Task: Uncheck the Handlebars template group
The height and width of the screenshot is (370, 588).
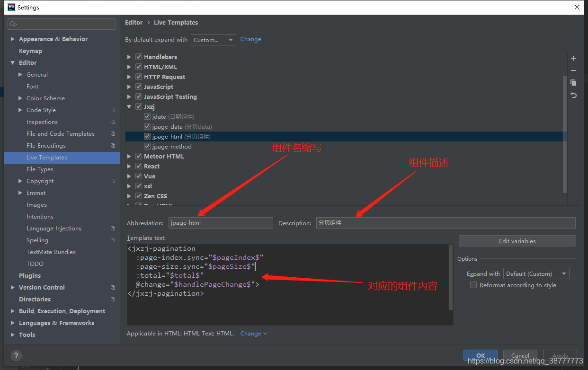Action: (139, 57)
